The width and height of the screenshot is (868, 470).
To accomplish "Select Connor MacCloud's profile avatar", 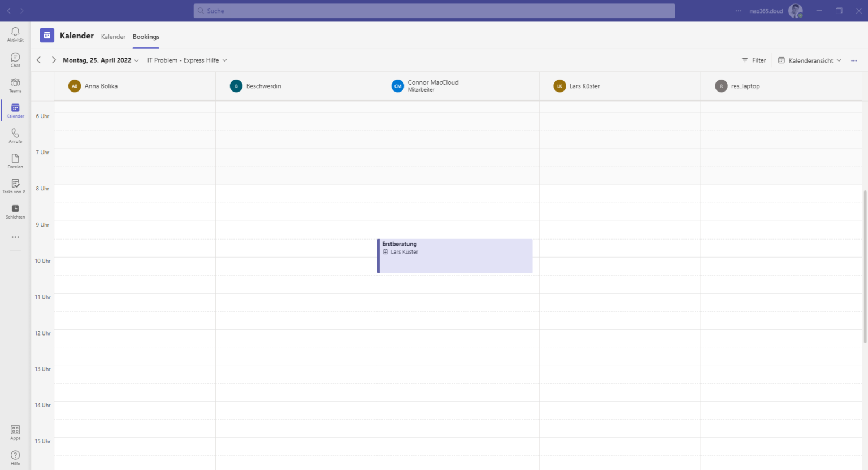I will coord(398,86).
